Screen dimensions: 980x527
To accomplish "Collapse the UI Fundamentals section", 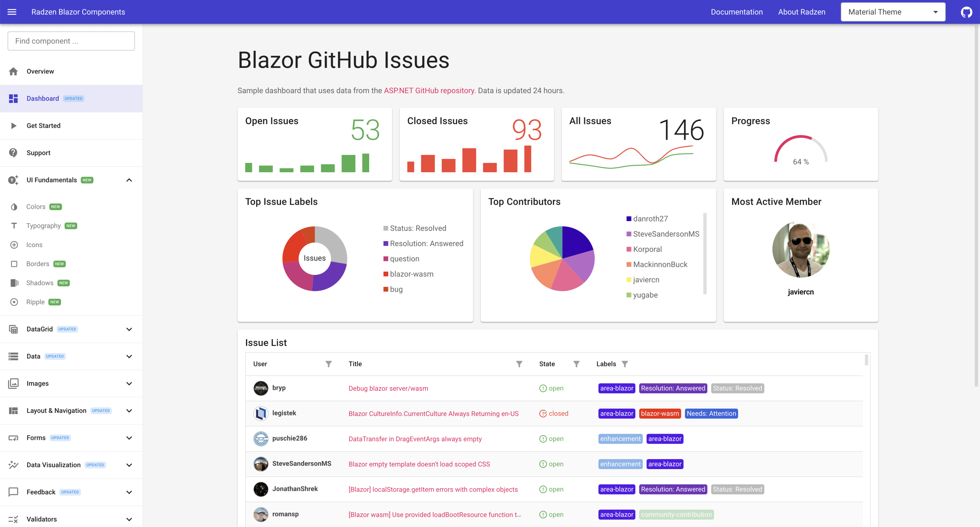I will click(x=129, y=180).
